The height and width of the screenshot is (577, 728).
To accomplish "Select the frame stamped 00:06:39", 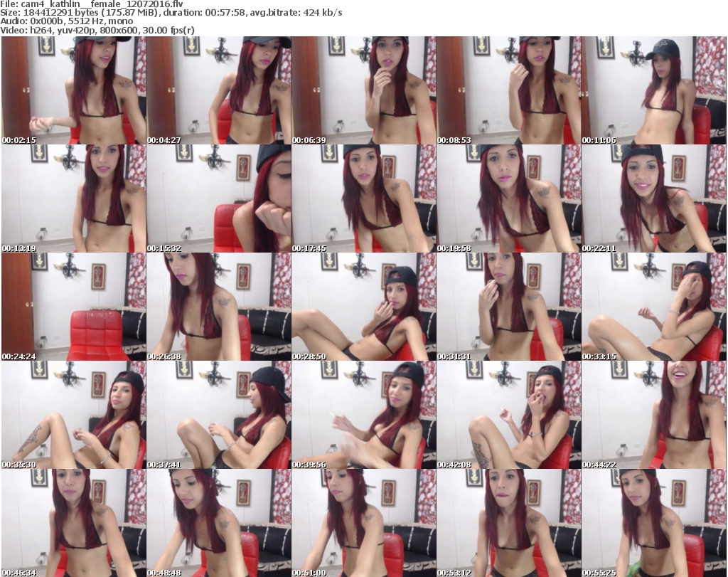I will pos(363,90).
